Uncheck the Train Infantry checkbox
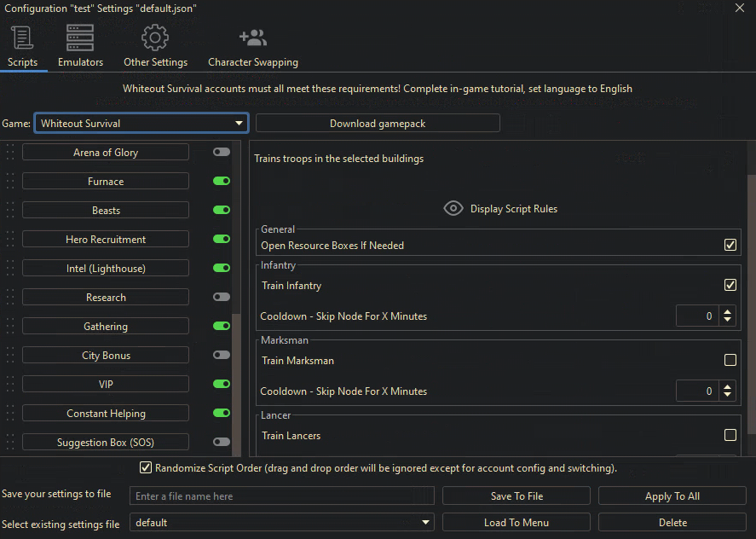Viewport: 756px width, 539px height. (730, 285)
